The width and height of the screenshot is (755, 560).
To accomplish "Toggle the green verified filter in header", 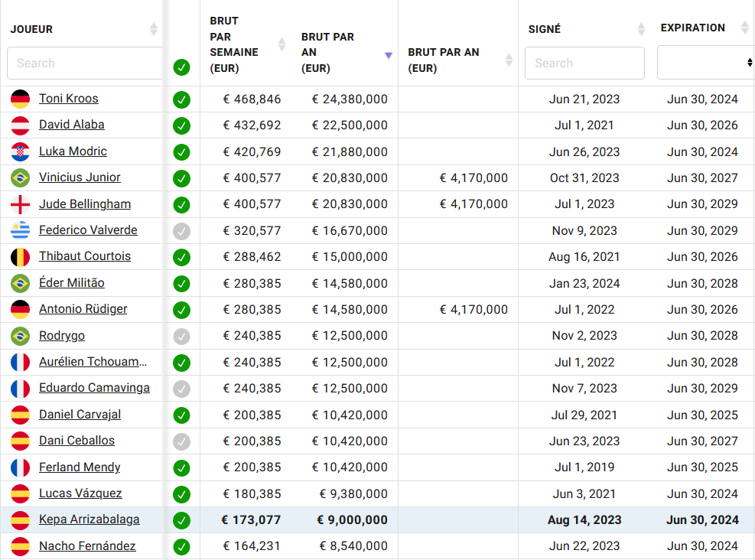I will [181, 67].
